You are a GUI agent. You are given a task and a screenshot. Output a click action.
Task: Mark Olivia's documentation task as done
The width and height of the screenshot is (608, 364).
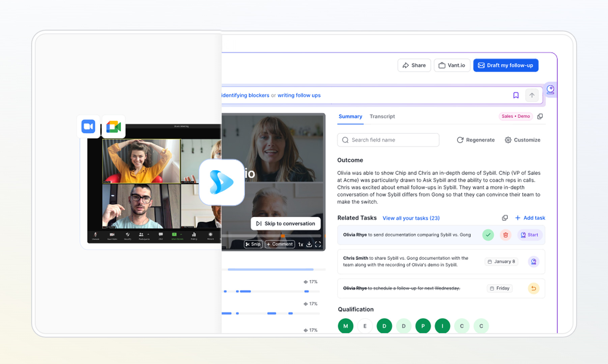coord(488,235)
